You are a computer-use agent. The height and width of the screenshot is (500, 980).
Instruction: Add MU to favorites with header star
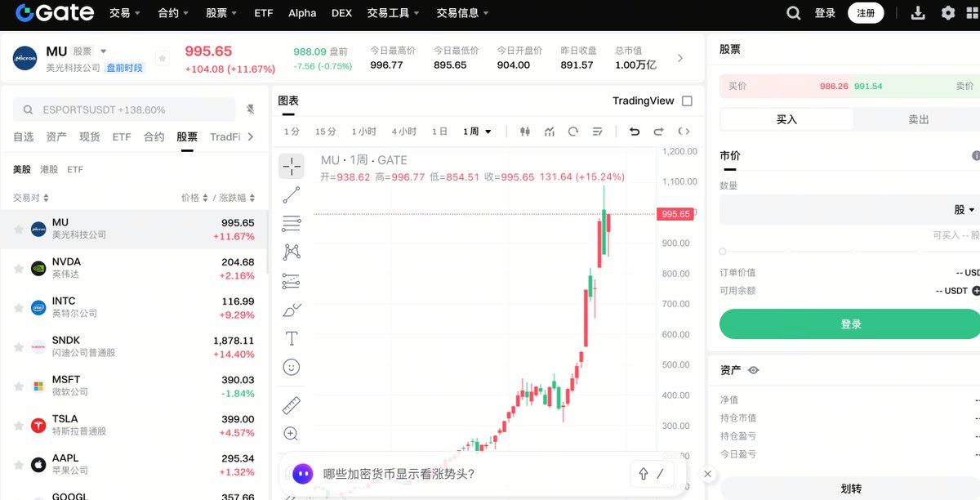pos(163,58)
